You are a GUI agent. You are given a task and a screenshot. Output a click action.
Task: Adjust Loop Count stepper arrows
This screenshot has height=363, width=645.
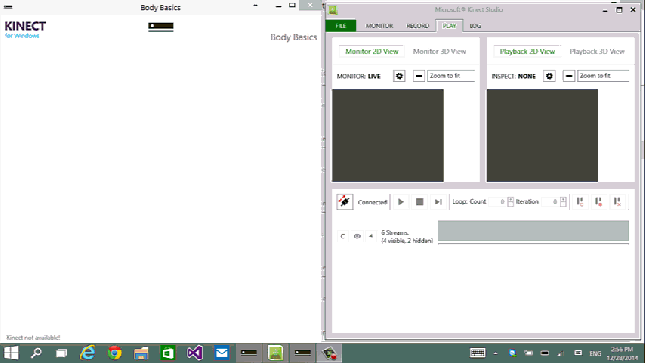coord(510,202)
